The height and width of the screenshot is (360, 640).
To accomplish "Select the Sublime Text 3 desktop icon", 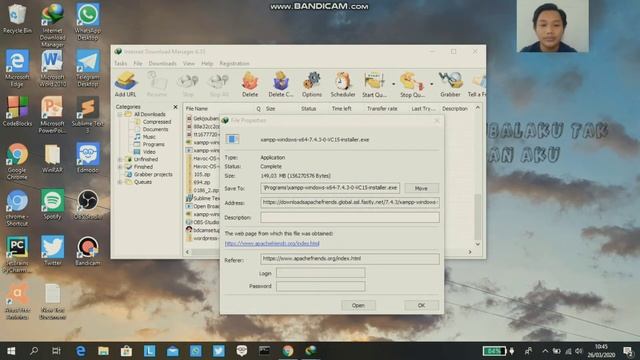I will tap(87, 115).
